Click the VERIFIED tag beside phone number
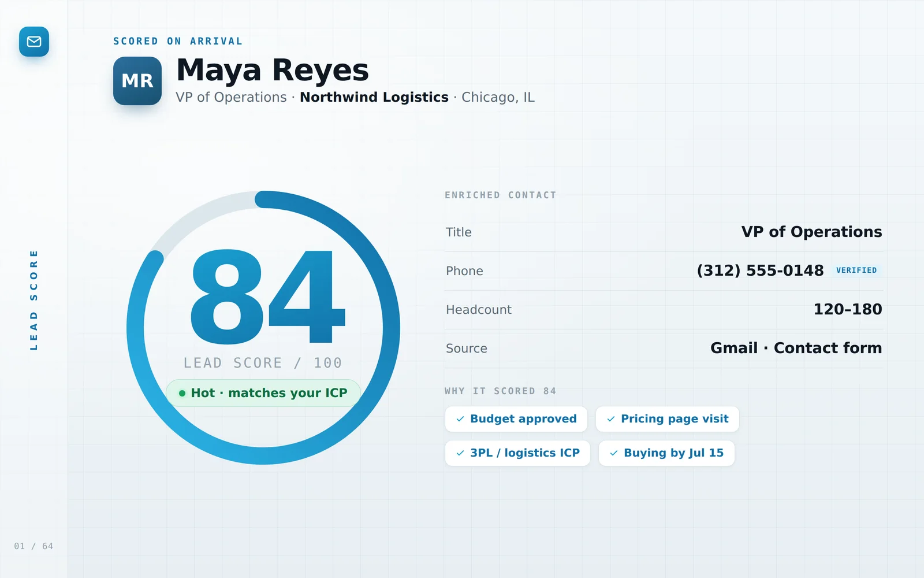Image resolution: width=924 pixels, height=578 pixels. point(856,271)
